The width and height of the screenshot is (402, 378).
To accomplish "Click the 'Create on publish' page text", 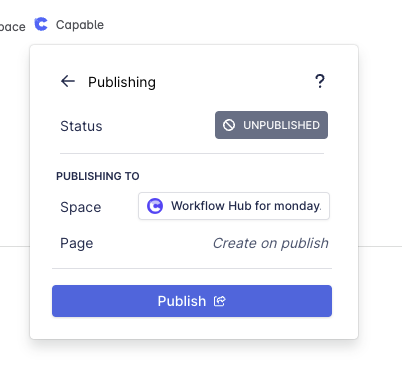I will coord(271,243).
